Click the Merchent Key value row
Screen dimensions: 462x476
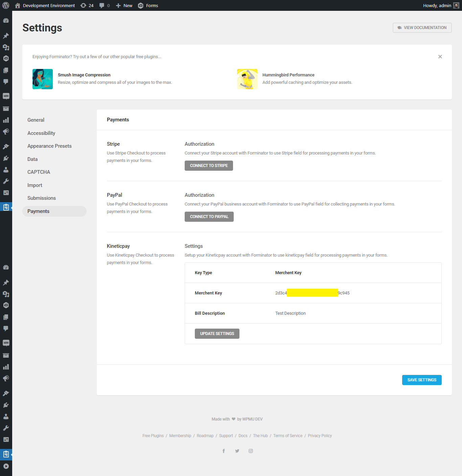[x=313, y=293]
